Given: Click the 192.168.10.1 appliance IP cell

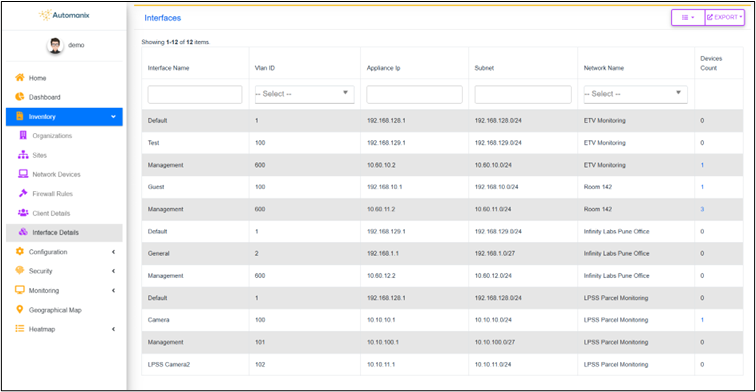Looking at the screenshot, I should (x=384, y=187).
